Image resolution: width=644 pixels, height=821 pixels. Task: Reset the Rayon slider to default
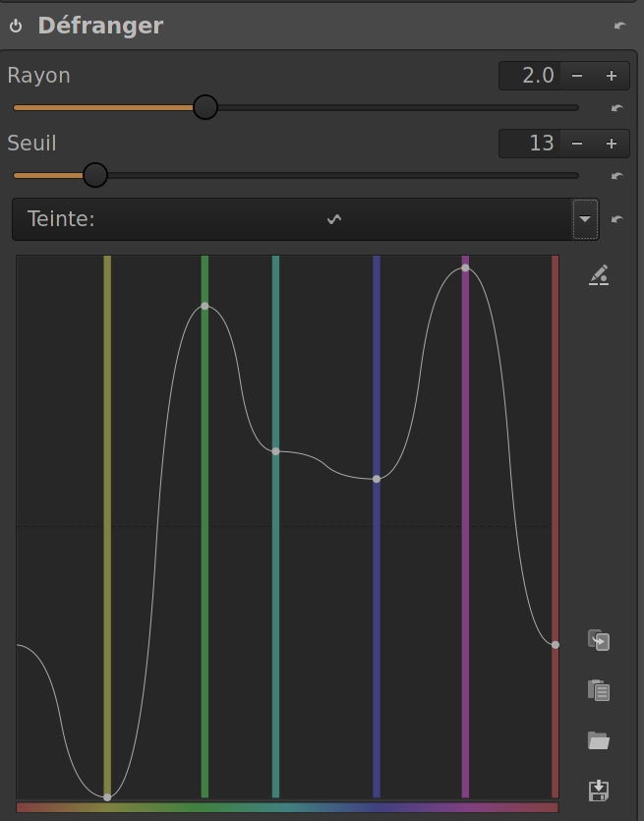[616, 108]
